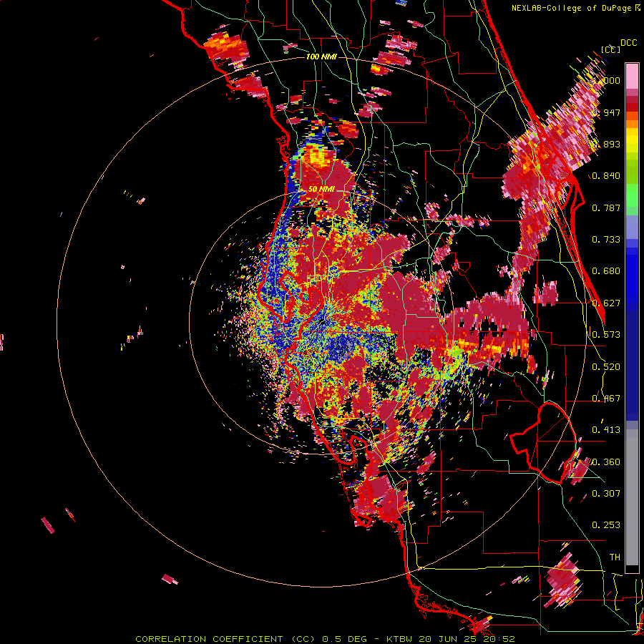The height and width of the screenshot is (644, 644).
Task: Click the 100 NMI range ring label
Action: click(x=321, y=57)
